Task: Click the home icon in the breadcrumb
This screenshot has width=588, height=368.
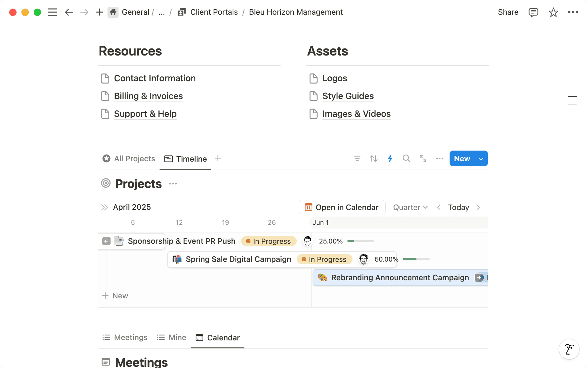Action: 113,12
